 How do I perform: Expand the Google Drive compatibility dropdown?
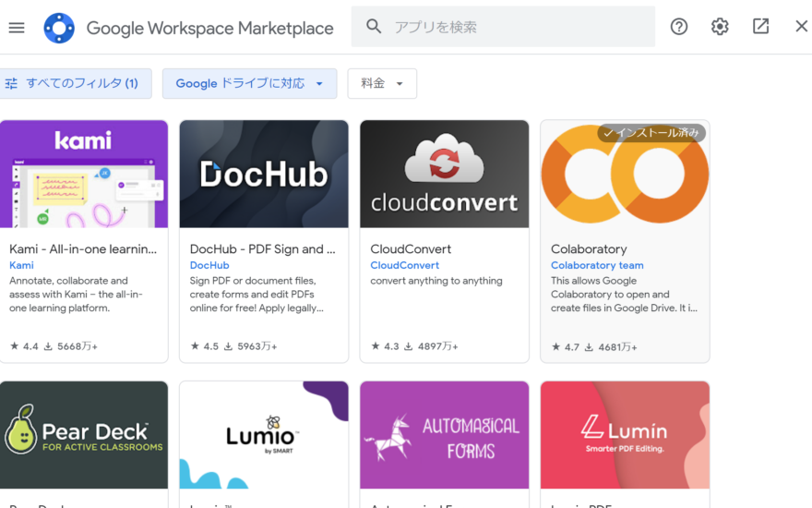(250, 83)
